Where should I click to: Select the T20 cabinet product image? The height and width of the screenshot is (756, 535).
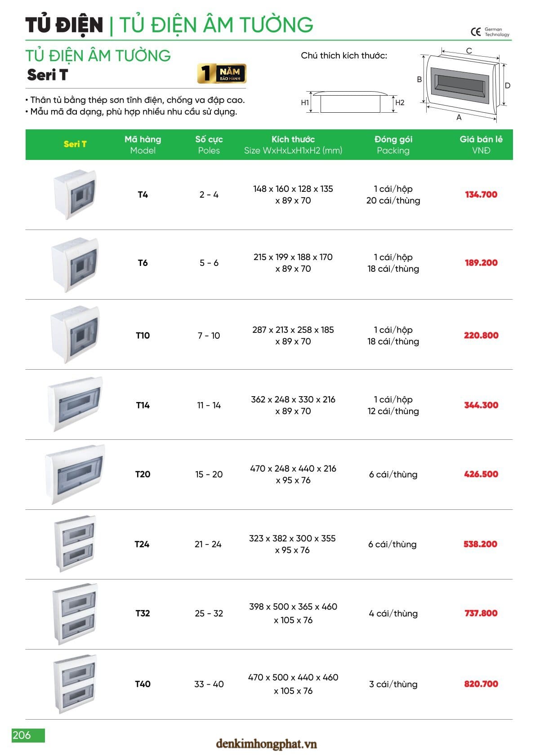(x=75, y=474)
